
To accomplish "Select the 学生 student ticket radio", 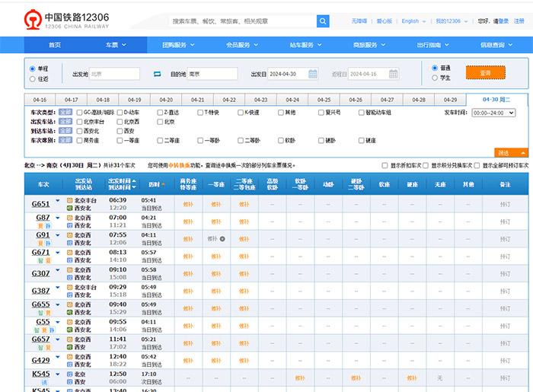I will (435, 77).
